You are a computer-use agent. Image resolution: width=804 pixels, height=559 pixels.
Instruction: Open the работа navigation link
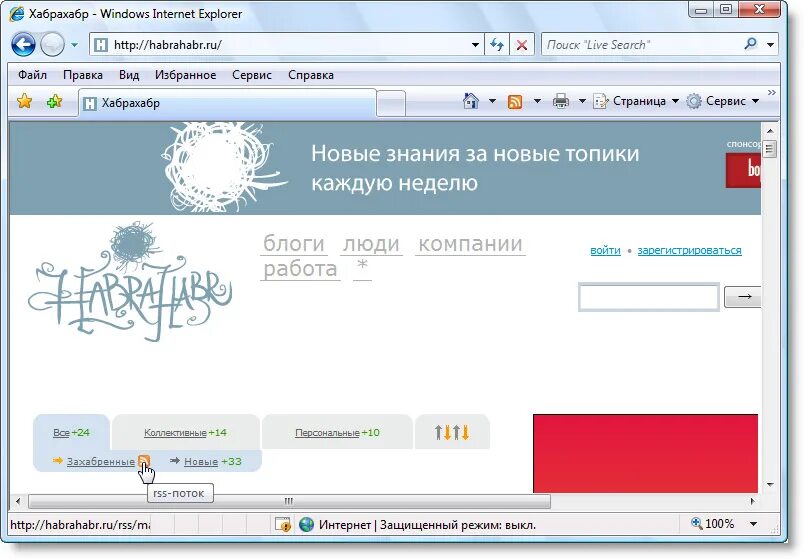300,268
